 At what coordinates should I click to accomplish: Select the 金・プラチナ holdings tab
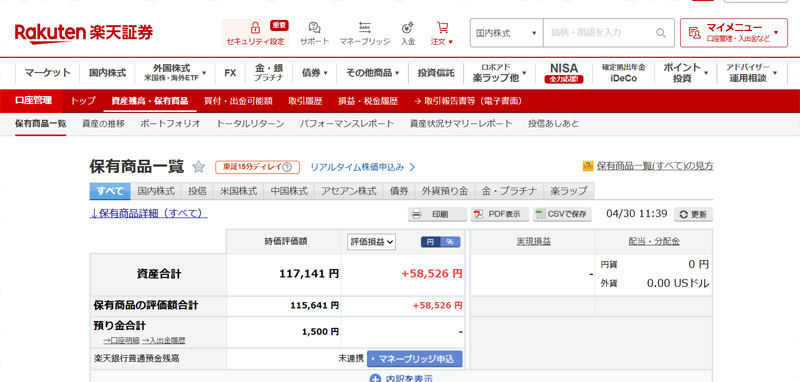pos(509,191)
